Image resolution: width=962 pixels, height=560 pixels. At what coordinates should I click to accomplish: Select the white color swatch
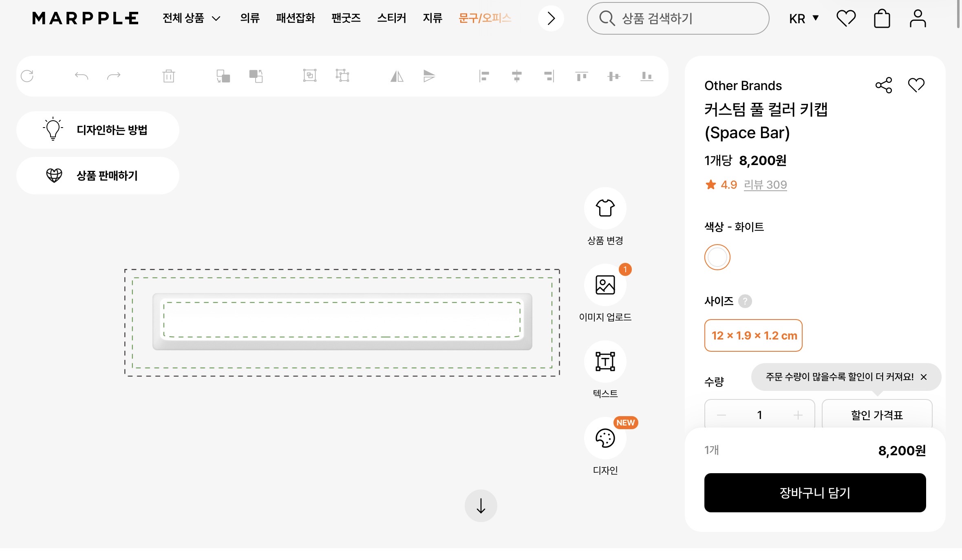pyautogui.click(x=717, y=257)
